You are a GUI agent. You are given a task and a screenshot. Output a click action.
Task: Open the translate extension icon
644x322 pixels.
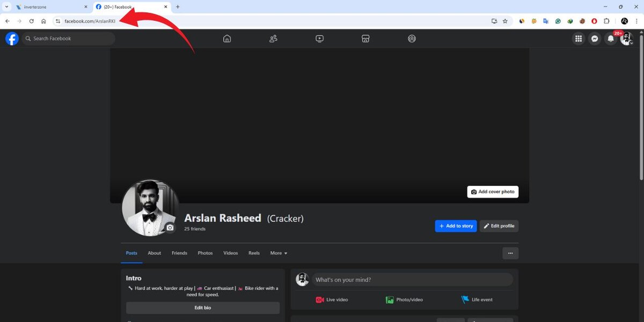(x=546, y=21)
